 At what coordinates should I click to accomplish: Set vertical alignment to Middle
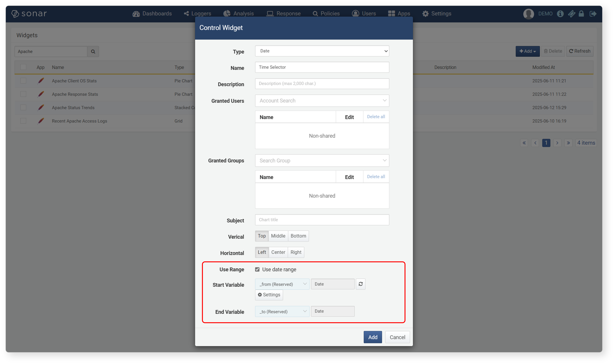click(278, 236)
